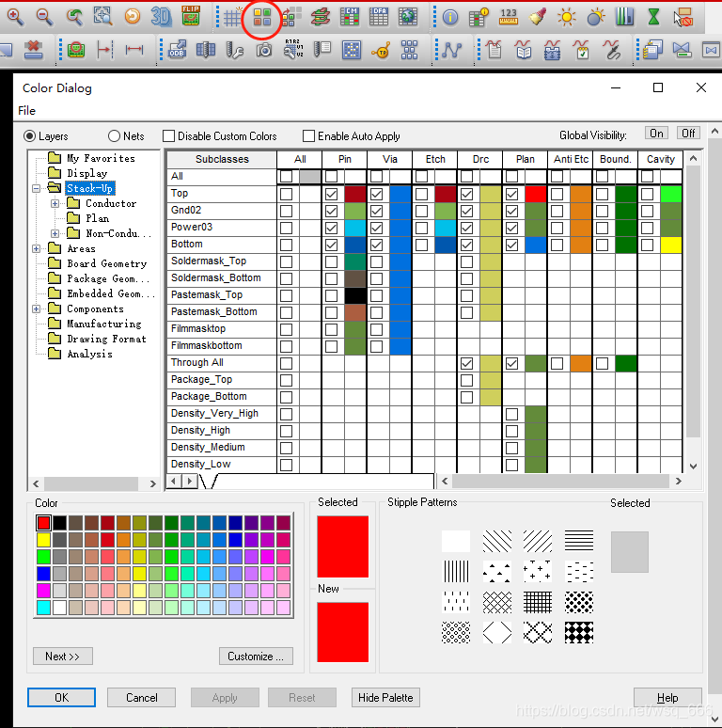Click the FLIP design icon
The height and width of the screenshot is (728, 722).
[x=190, y=16]
